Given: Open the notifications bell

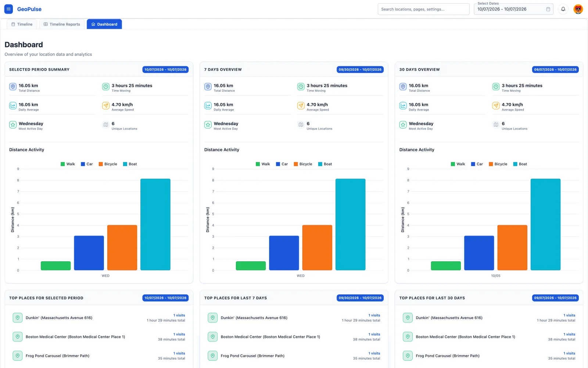Looking at the screenshot, I should pos(563,9).
